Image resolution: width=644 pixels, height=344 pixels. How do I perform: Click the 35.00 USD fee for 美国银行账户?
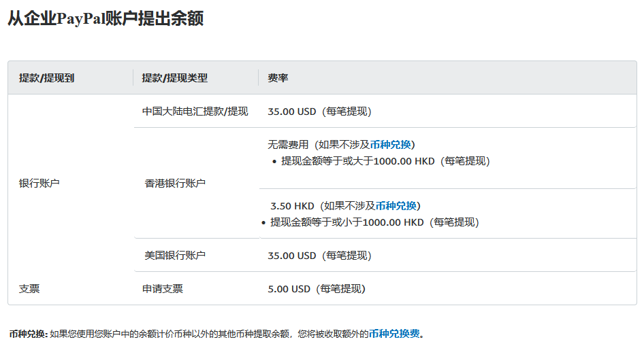(292, 256)
